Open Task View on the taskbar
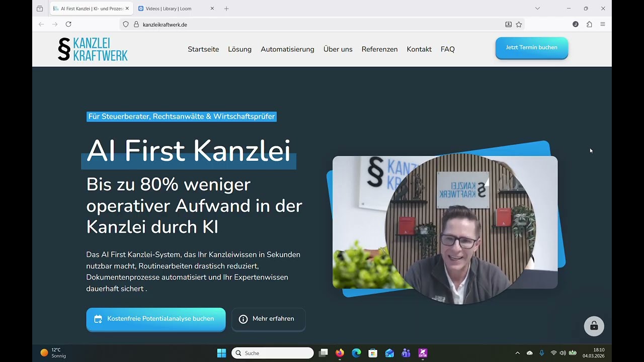 324,353
